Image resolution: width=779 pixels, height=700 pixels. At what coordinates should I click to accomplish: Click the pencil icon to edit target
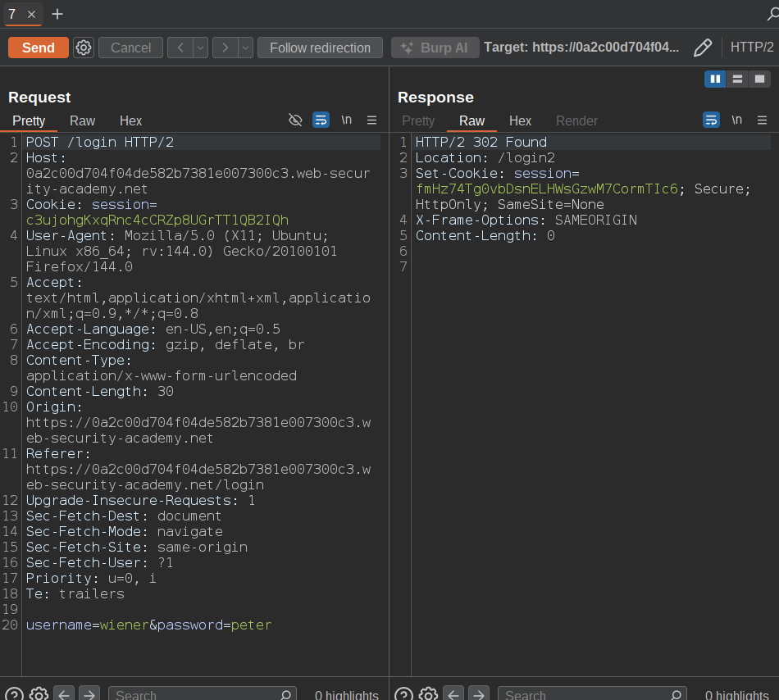click(703, 48)
